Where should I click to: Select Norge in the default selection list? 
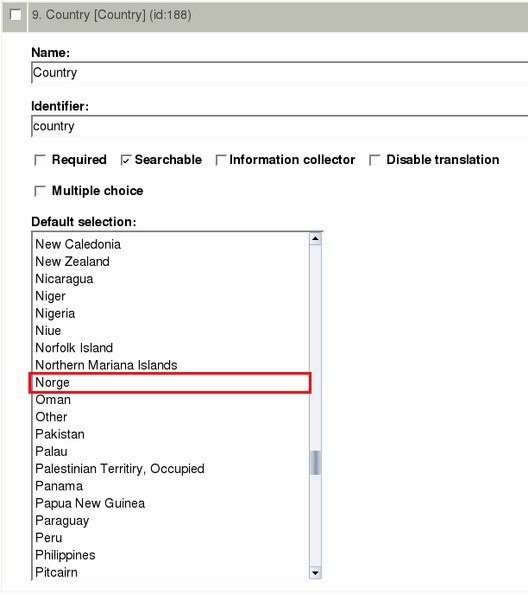[171, 383]
